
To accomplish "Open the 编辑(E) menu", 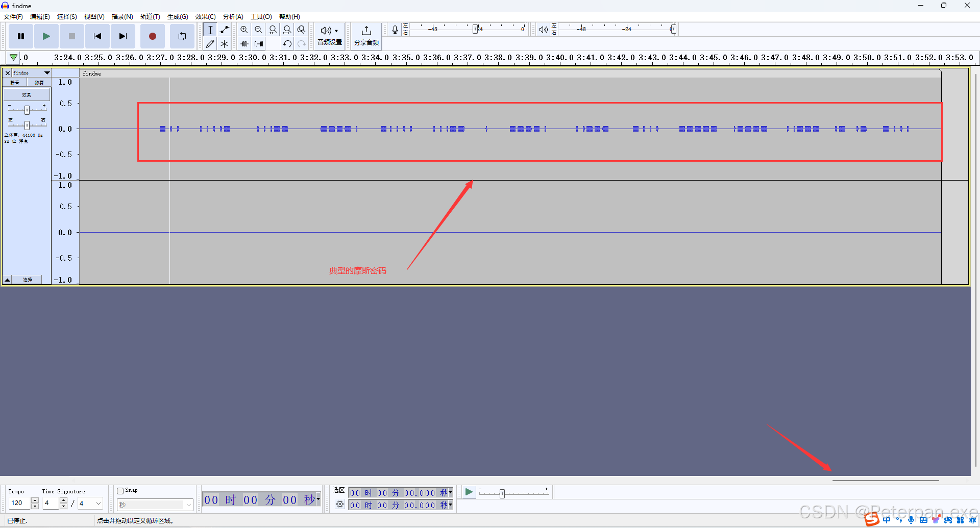I will click(x=40, y=17).
